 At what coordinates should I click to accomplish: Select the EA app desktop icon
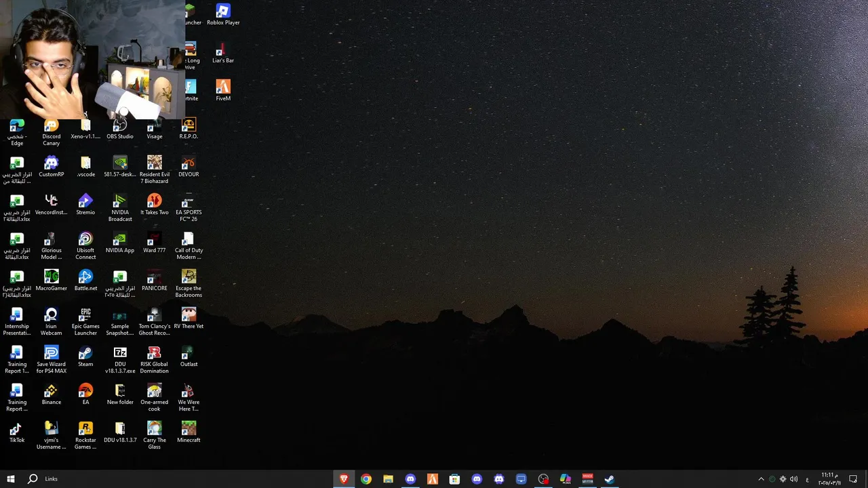pyautogui.click(x=85, y=394)
